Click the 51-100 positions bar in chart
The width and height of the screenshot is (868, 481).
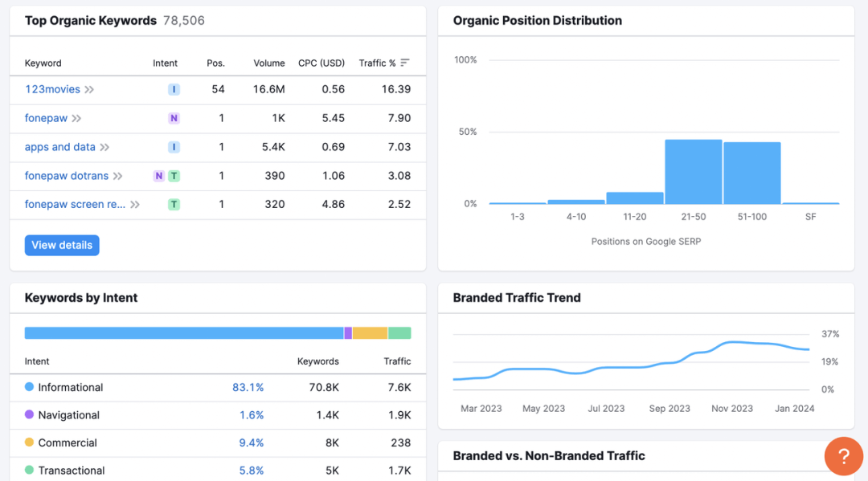click(751, 173)
